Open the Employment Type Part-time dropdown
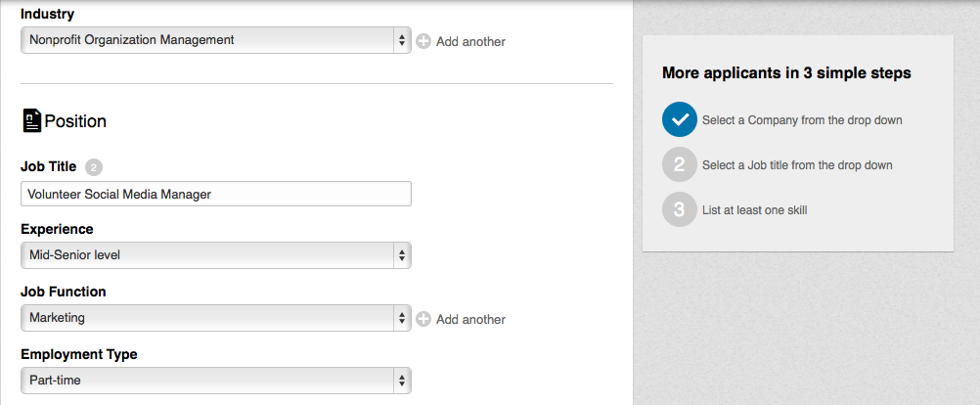This screenshot has width=980, height=405. point(215,380)
